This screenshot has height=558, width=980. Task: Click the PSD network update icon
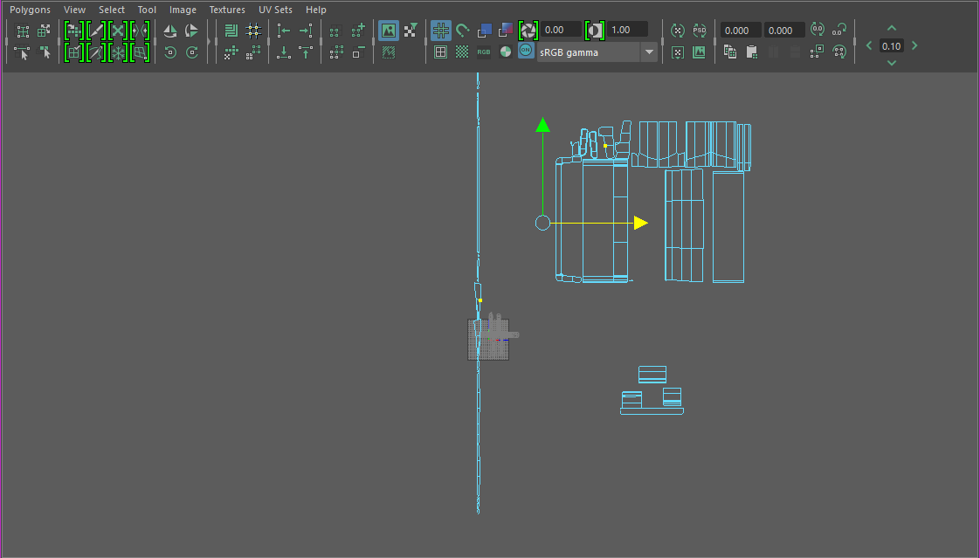pyautogui.click(x=699, y=31)
